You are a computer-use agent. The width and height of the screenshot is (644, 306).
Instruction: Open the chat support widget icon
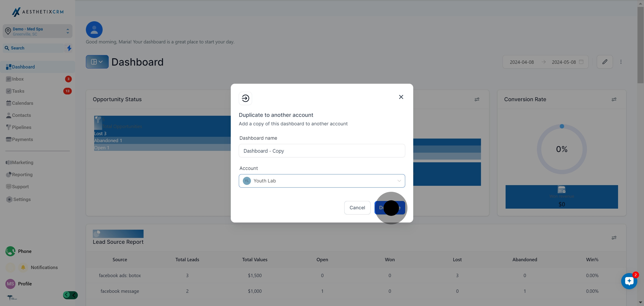(629, 281)
